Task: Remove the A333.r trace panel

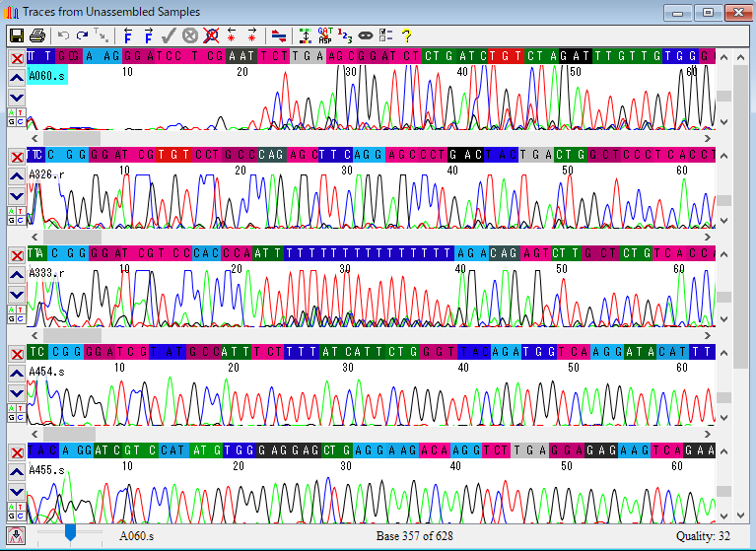Action: 17,255
